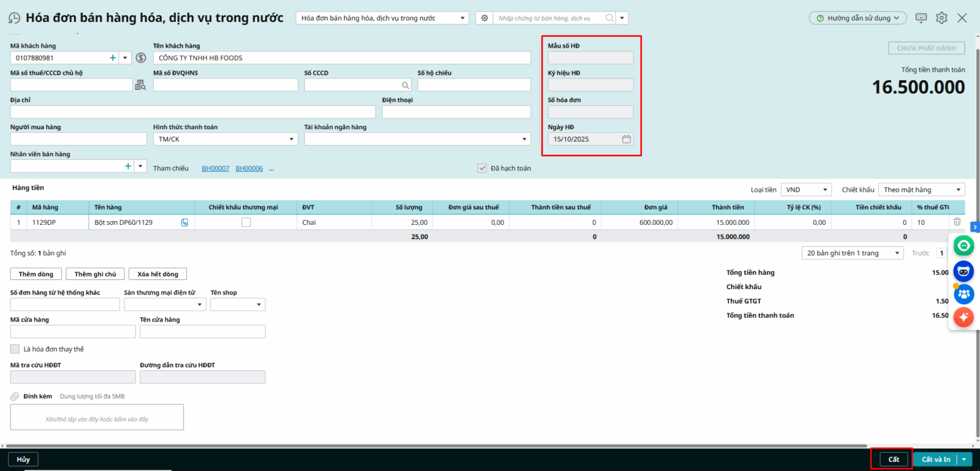Click the Cất button
The height and width of the screenshot is (471, 980).
point(893,459)
